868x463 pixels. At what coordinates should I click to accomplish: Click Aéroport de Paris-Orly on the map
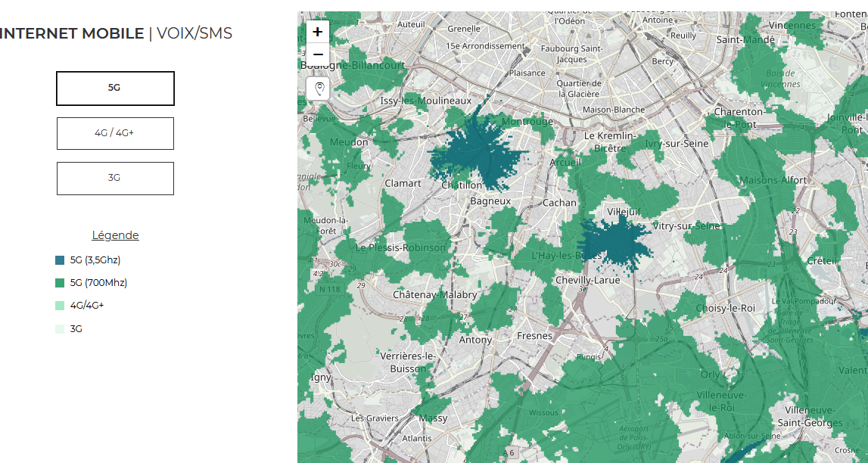pos(634,437)
